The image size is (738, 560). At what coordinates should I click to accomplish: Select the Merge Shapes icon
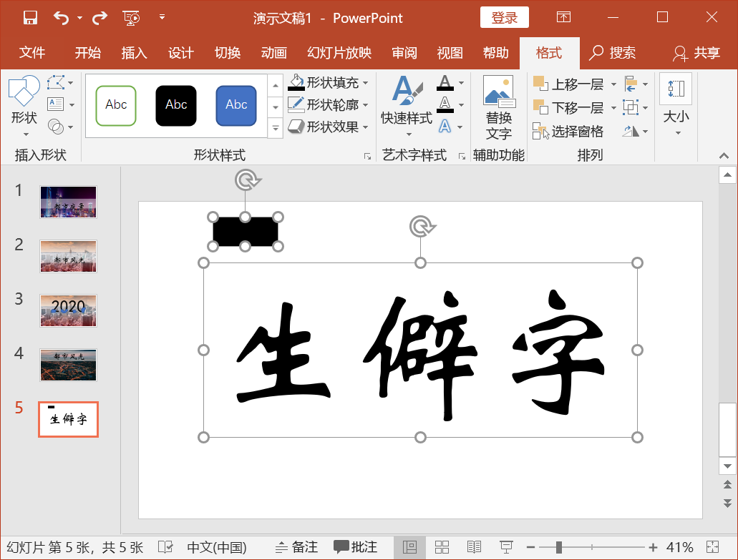click(56, 125)
